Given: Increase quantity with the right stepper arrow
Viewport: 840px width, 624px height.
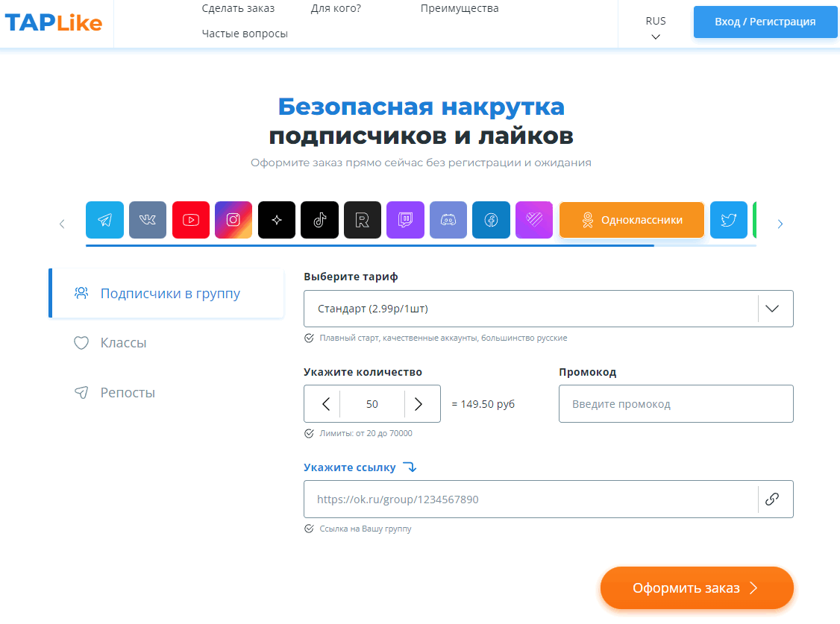Looking at the screenshot, I should tap(419, 404).
